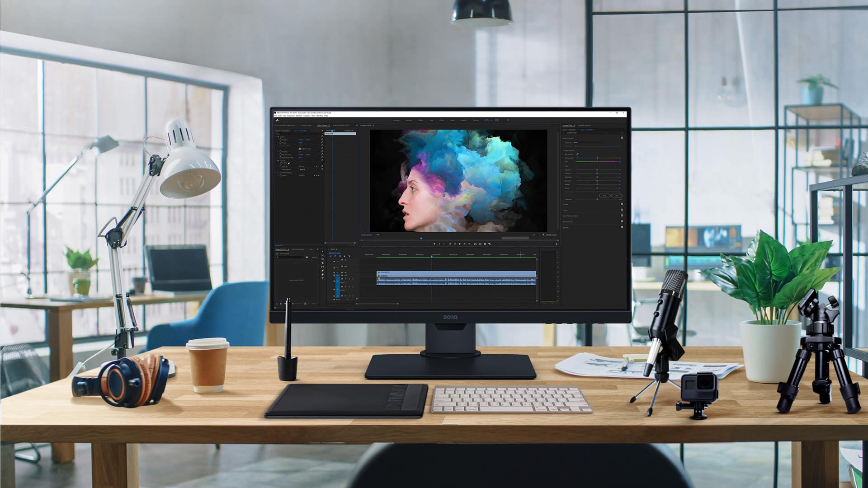This screenshot has width=868, height=488.
Task: Click Mark In button in Program monitor
Action: (x=439, y=244)
